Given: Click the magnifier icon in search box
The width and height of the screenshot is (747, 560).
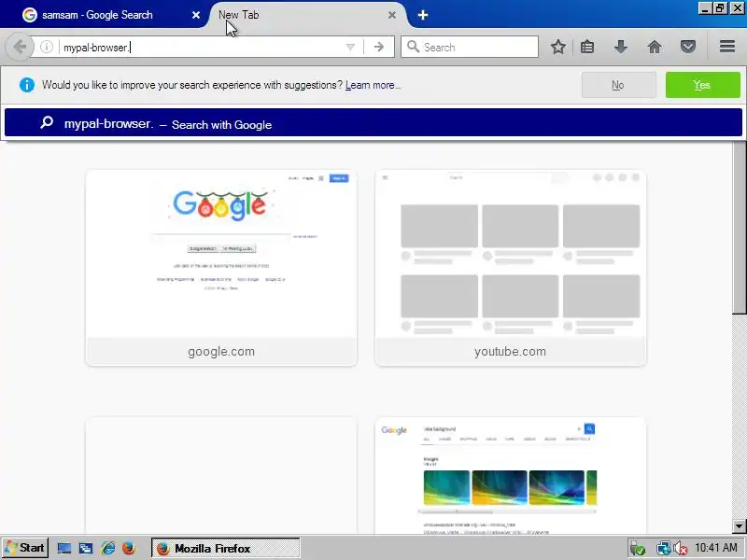Looking at the screenshot, I should coord(413,47).
